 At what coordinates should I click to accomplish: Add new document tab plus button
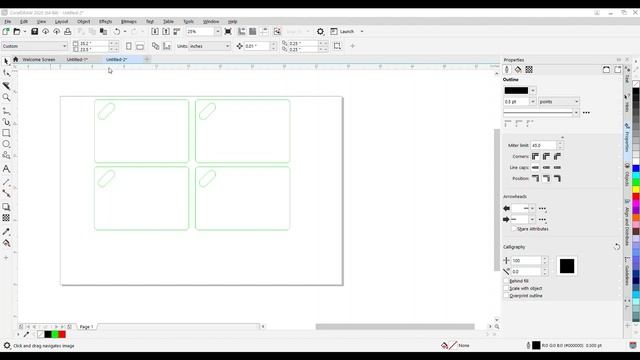pos(147,60)
